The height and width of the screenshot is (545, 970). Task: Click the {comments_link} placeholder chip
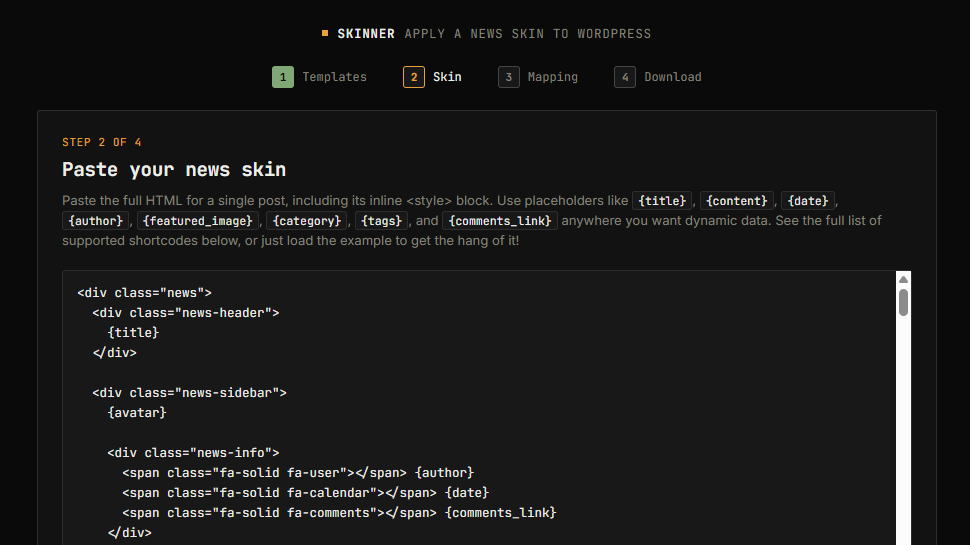coord(500,221)
